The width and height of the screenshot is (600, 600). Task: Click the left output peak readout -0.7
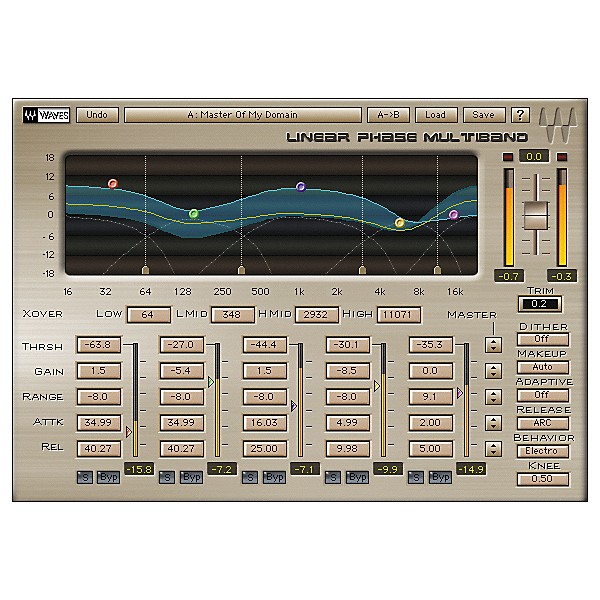[x=509, y=276]
